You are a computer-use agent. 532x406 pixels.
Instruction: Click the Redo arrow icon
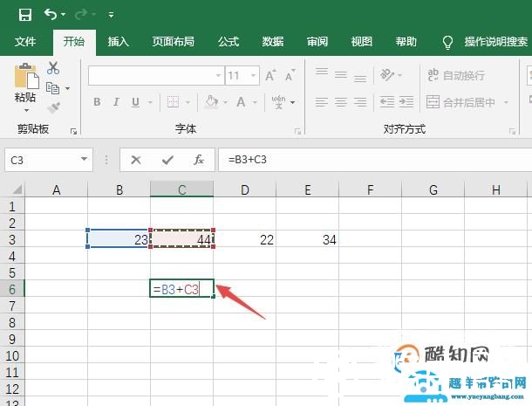point(81,14)
